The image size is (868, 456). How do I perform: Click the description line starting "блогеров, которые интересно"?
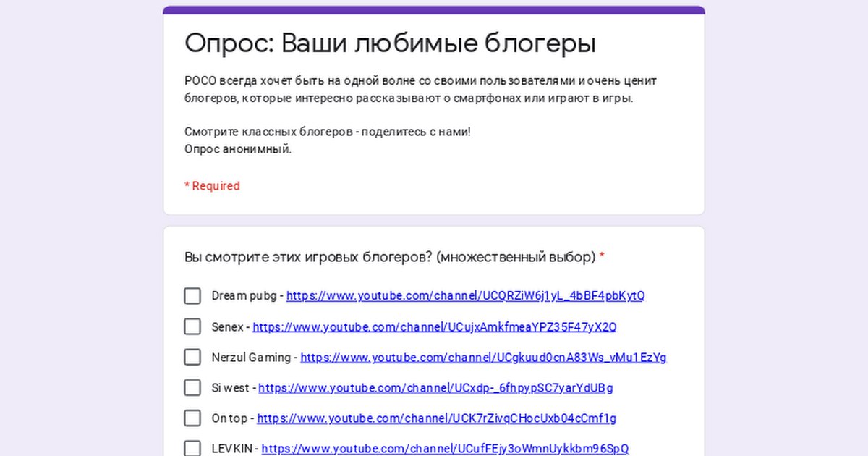(x=409, y=98)
